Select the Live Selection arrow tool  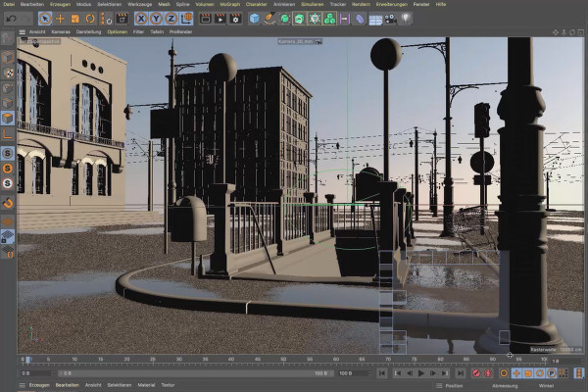point(45,19)
